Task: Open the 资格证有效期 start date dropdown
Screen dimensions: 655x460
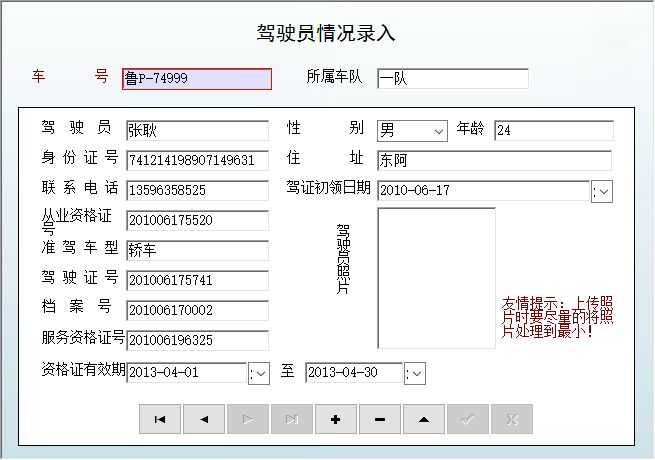Action: [259, 373]
